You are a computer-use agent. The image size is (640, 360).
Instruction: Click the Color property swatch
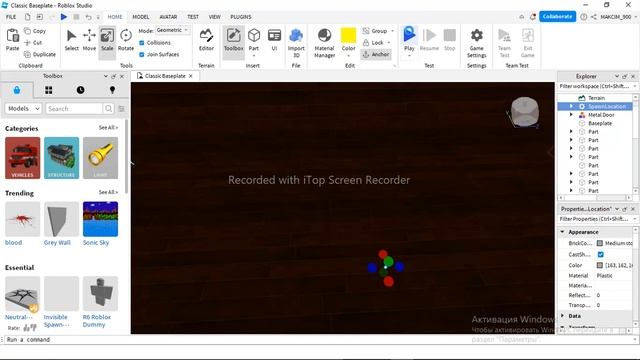600,265
